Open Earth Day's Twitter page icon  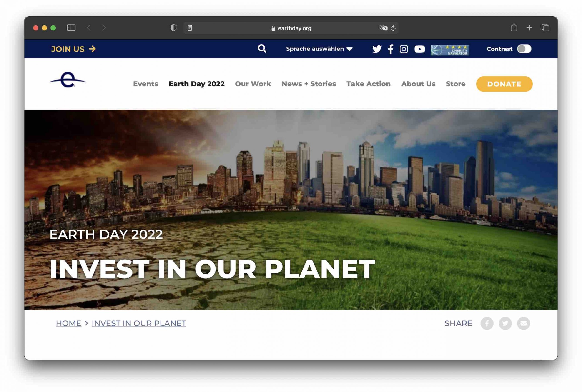(377, 49)
